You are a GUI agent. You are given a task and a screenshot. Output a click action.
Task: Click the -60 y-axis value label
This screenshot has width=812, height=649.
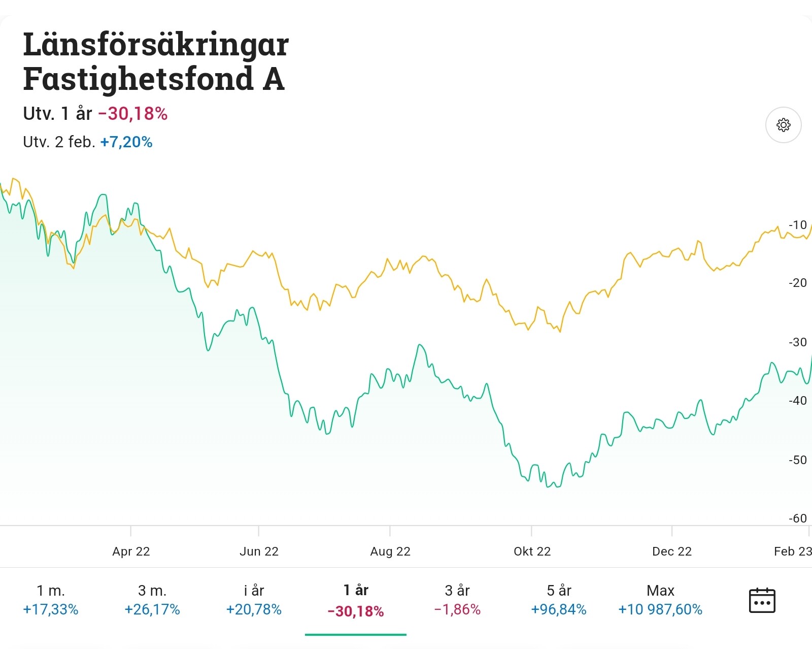point(797,518)
